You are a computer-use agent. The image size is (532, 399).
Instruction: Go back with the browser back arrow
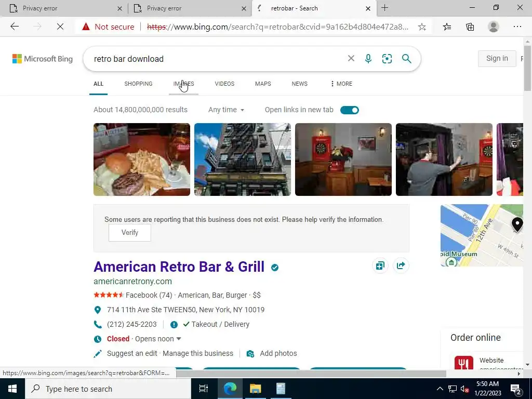tap(14, 26)
